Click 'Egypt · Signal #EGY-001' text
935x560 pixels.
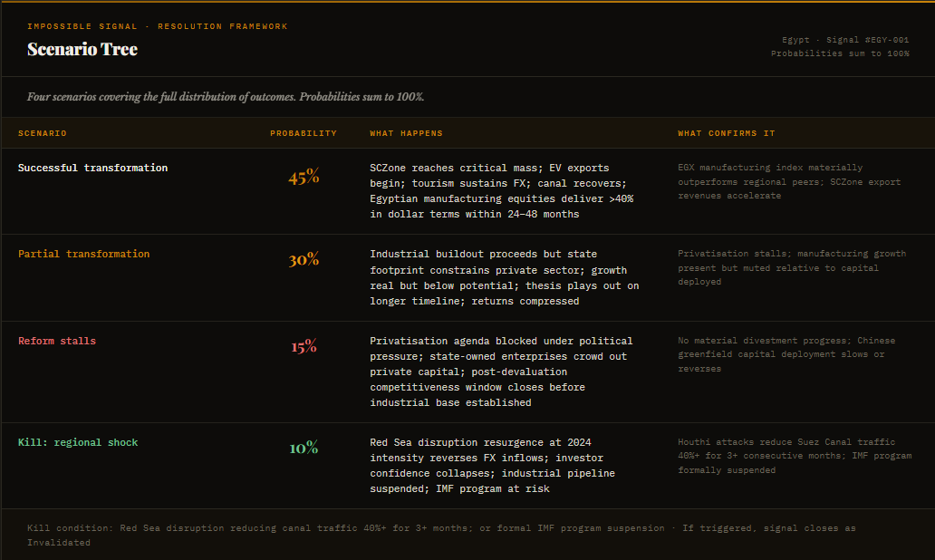pos(845,40)
